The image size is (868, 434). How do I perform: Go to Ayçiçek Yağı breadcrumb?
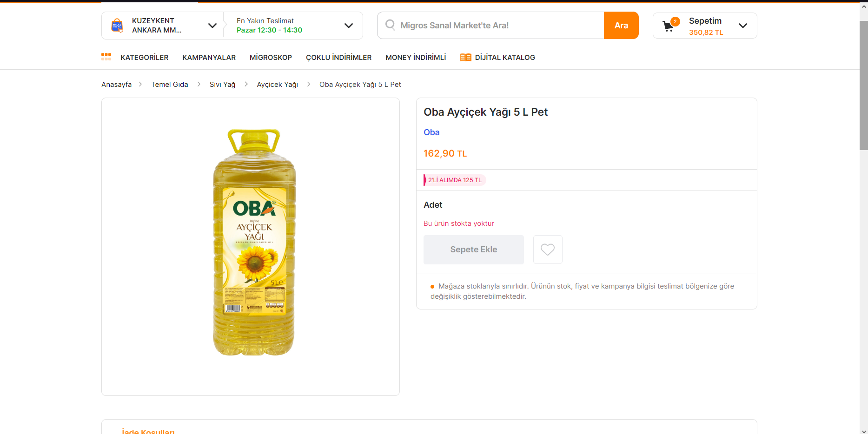coord(277,85)
